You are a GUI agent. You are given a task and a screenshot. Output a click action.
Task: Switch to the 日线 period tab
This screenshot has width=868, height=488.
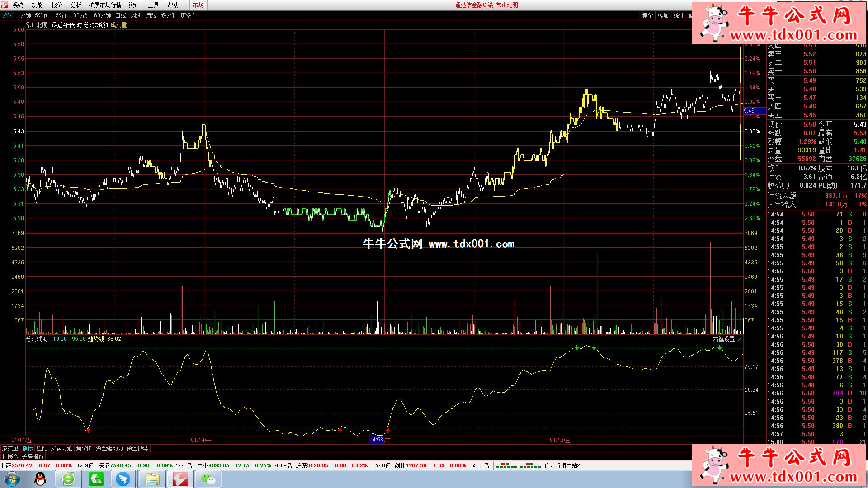121,15
